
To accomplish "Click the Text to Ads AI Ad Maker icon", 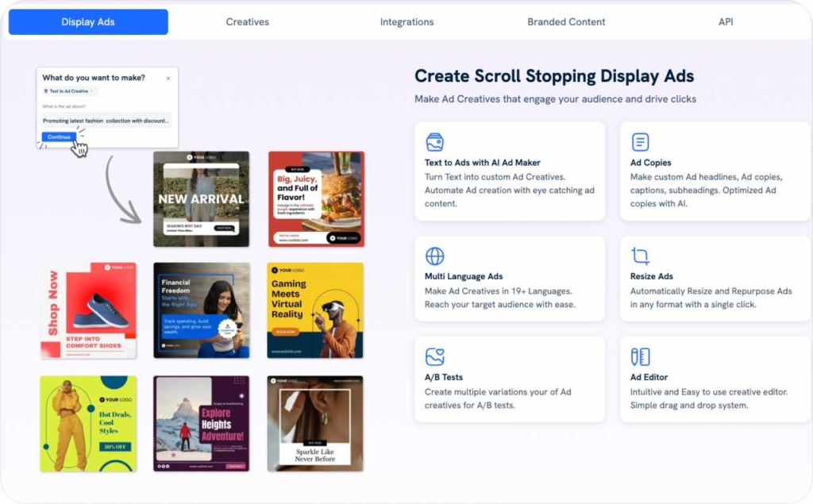I will tap(434, 141).
